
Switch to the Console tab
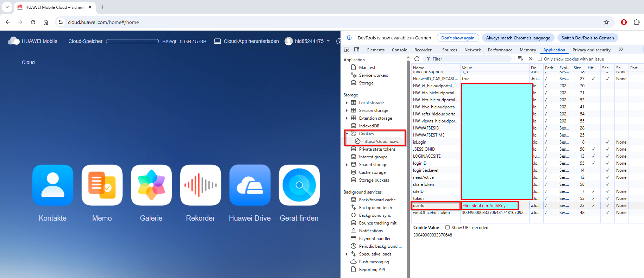[399, 50]
